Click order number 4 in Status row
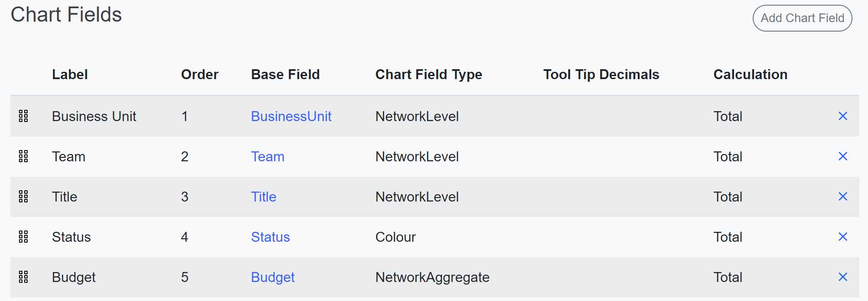868x301 pixels. (185, 237)
